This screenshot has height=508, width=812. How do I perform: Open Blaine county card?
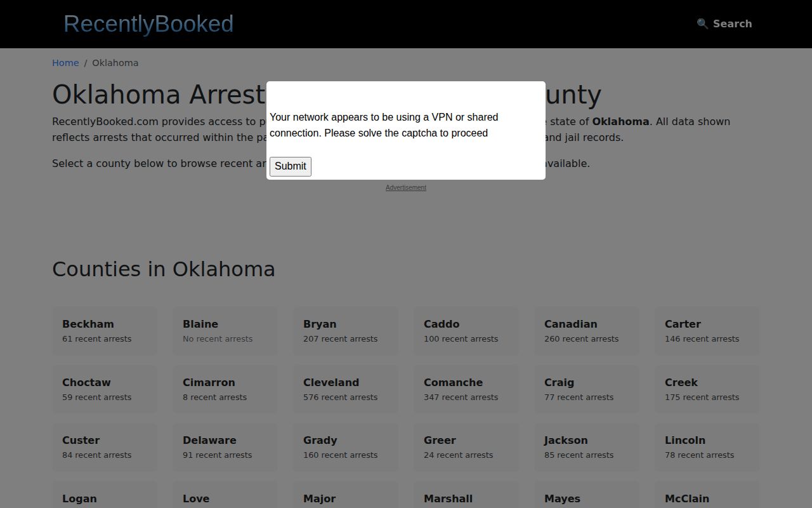pyautogui.click(x=225, y=331)
